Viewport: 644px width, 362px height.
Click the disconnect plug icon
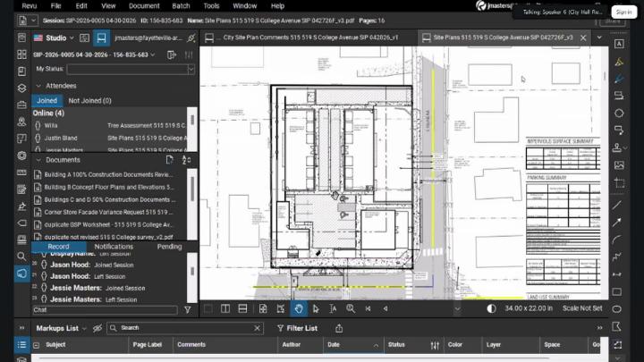click(191, 38)
